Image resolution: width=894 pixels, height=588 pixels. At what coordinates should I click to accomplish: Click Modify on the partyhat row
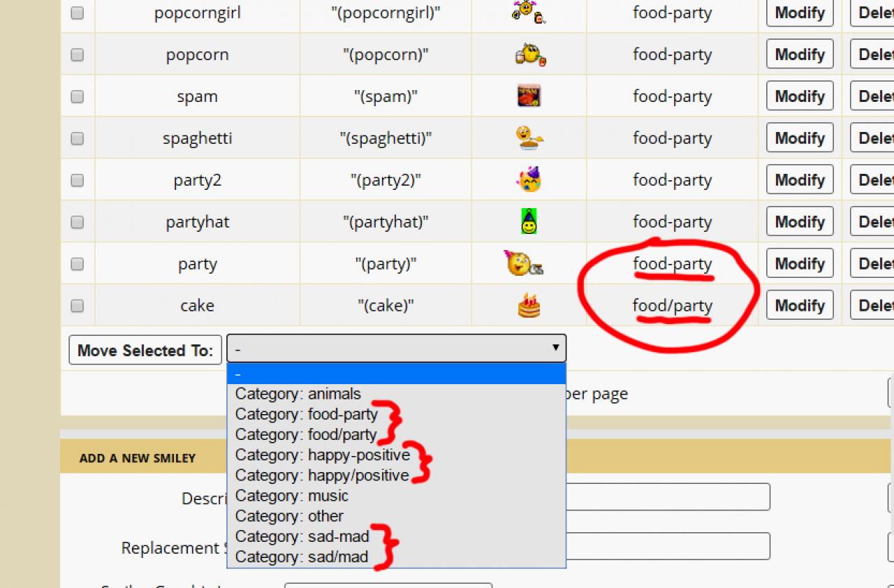tap(800, 222)
